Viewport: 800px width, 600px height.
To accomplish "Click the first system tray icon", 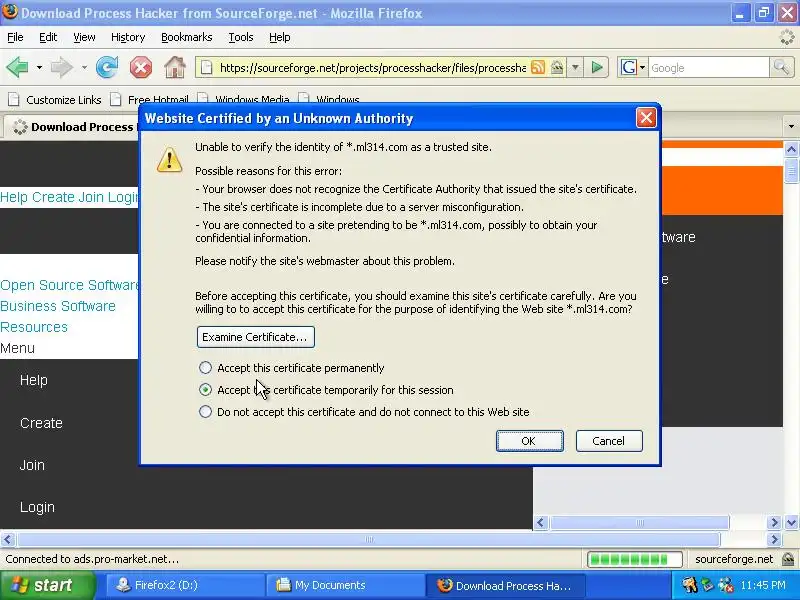I will tap(689, 585).
